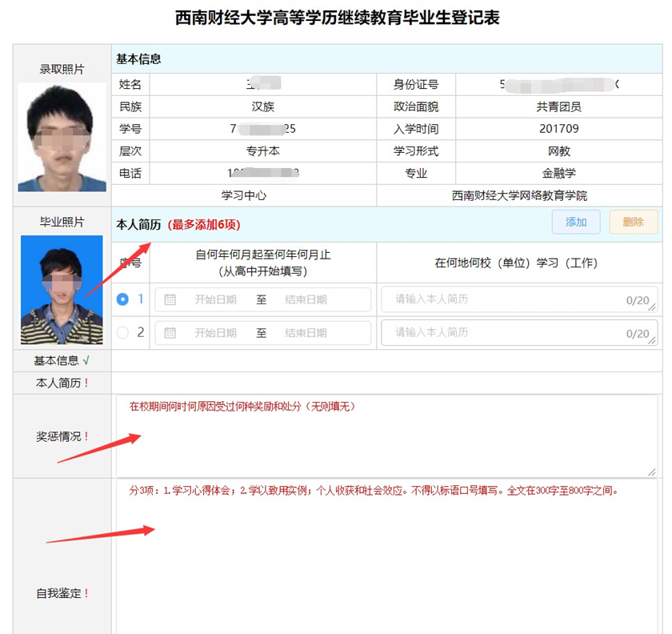
Task: Select radio button for résumé row 1
Action: coord(122,299)
